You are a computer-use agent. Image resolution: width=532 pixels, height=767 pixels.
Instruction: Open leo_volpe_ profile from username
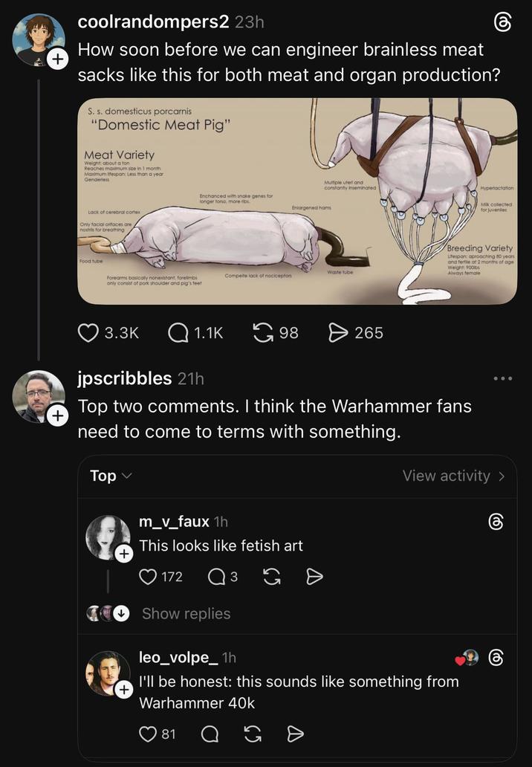[x=178, y=657]
